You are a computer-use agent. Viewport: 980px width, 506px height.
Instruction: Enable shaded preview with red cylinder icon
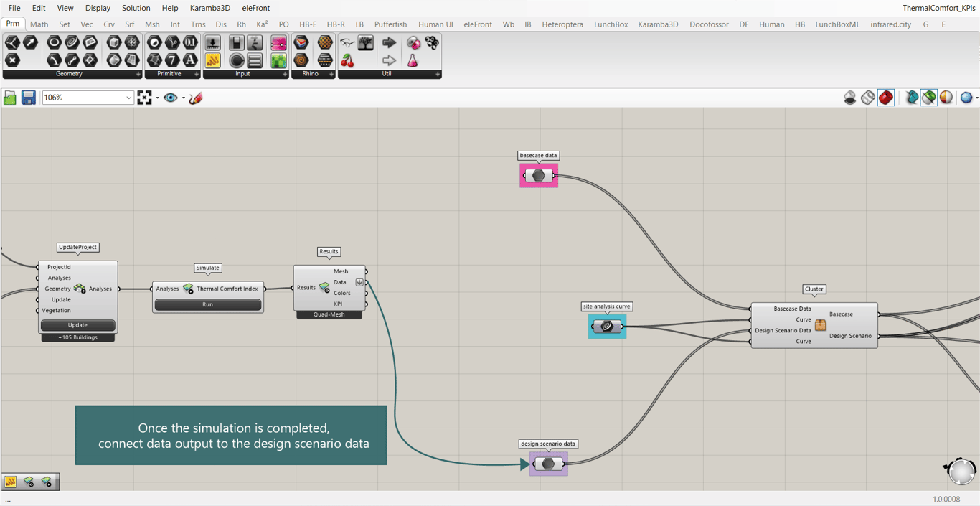(x=886, y=98)
